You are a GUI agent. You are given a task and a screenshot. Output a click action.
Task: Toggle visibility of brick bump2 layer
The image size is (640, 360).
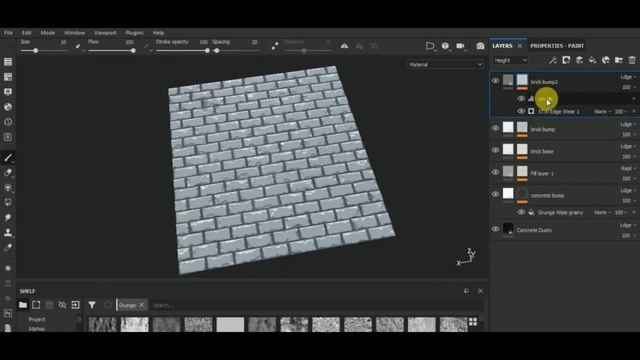[496, 81]
